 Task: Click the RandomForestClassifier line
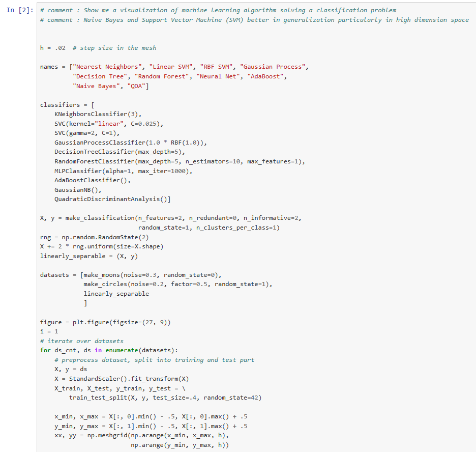click(x=179, y=161)
